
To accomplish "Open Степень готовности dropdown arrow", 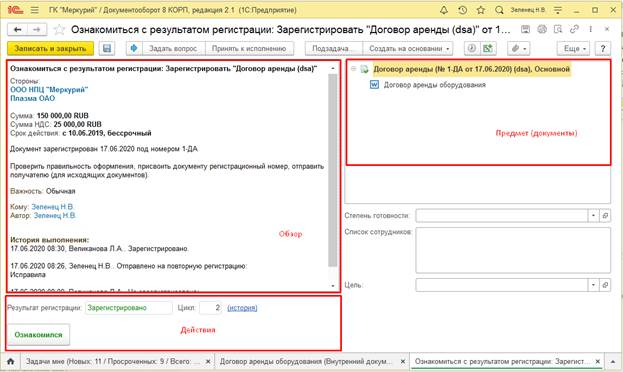I will tap(593, 215).
